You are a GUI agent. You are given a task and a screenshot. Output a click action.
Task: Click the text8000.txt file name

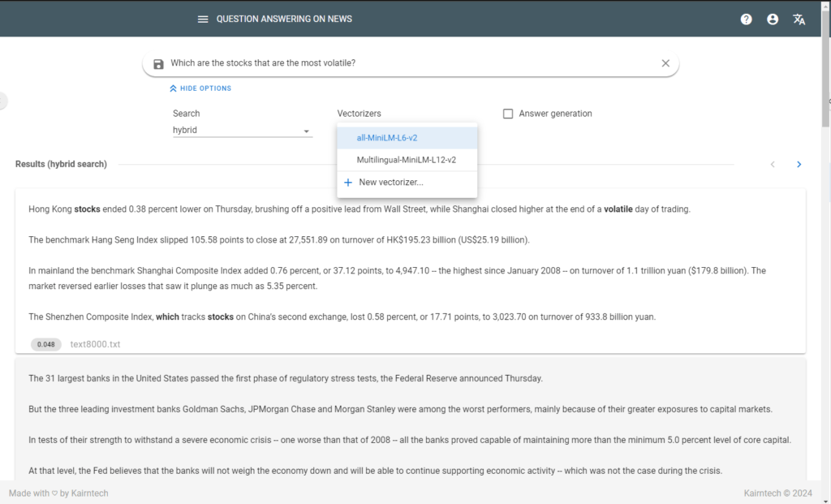point(96,344)
